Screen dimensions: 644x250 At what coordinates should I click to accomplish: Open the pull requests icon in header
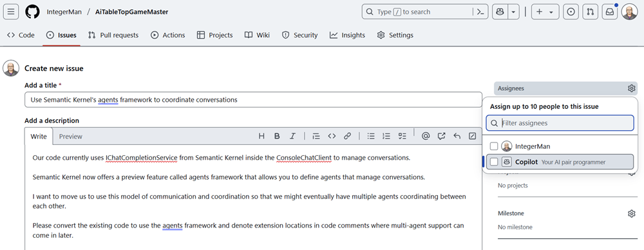pyautogui.click(x=590, y=12)
